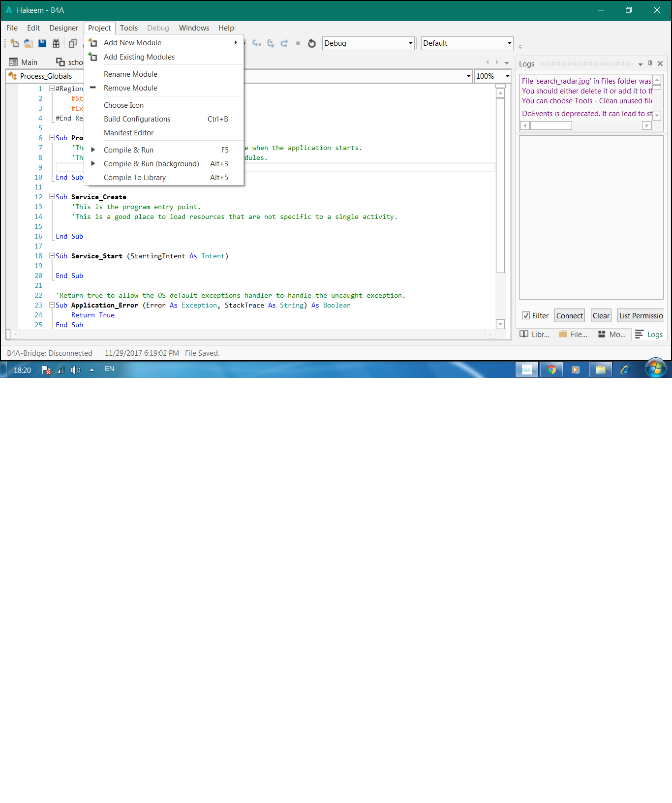Click the Windows Start orb

[656, 369]
